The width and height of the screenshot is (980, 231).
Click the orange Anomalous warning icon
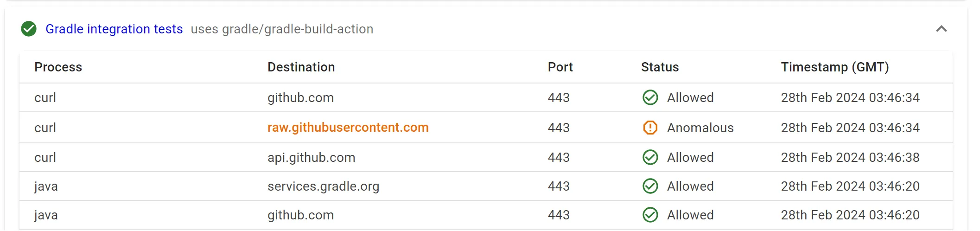point(650,128)
